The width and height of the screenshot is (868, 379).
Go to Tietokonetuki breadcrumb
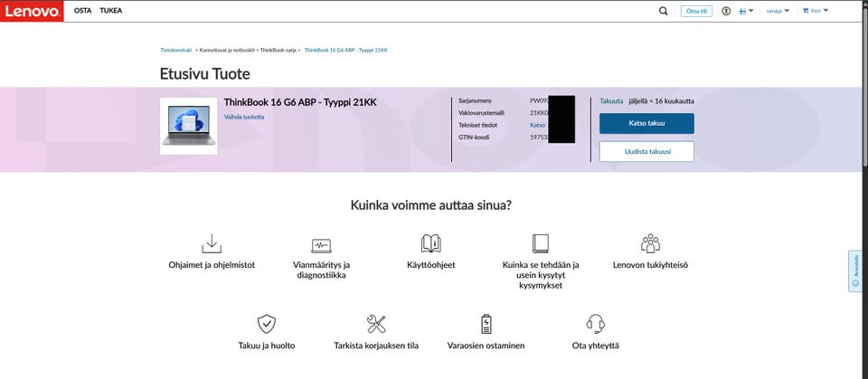176,50
